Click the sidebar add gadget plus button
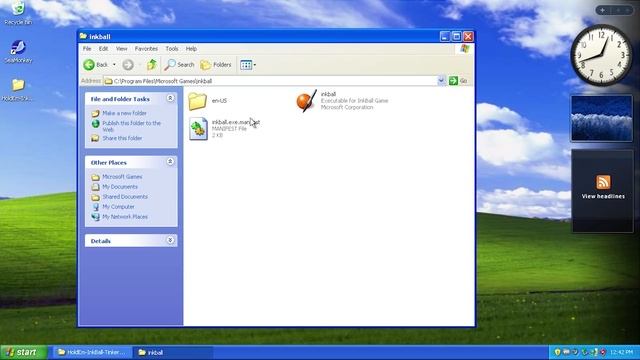The width and height of the screenshot is (640, 360). (x=603, y=10)
